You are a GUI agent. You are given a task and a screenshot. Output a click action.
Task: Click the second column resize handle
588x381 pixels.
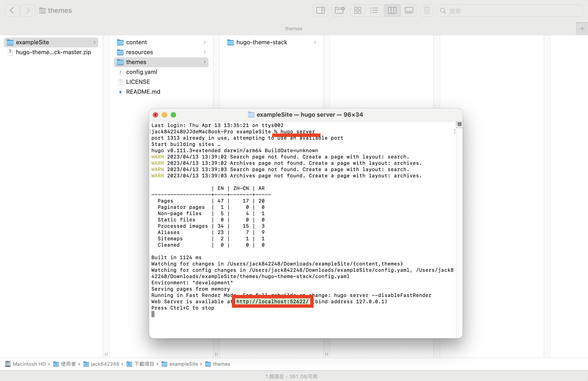[x=216, y=354]
